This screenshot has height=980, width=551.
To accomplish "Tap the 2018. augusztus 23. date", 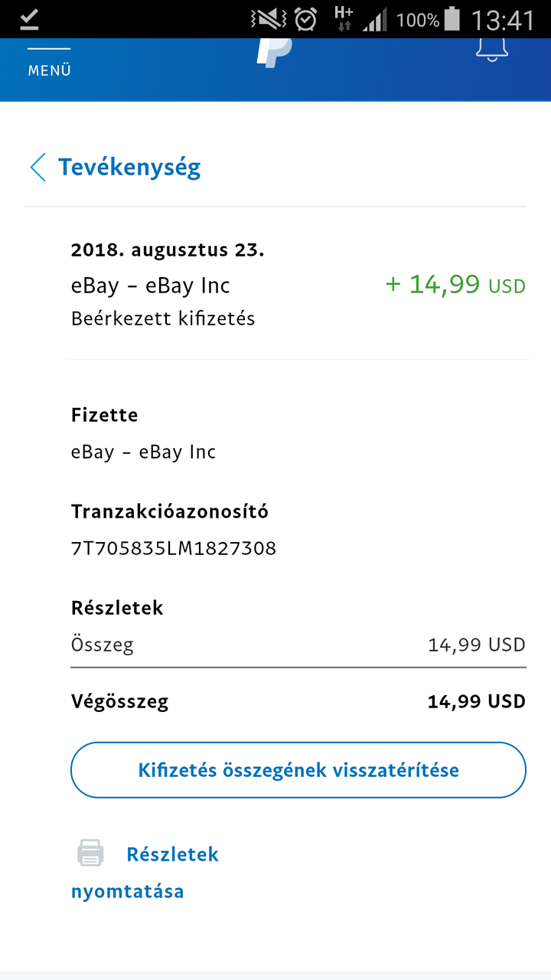I will (168, 250).
